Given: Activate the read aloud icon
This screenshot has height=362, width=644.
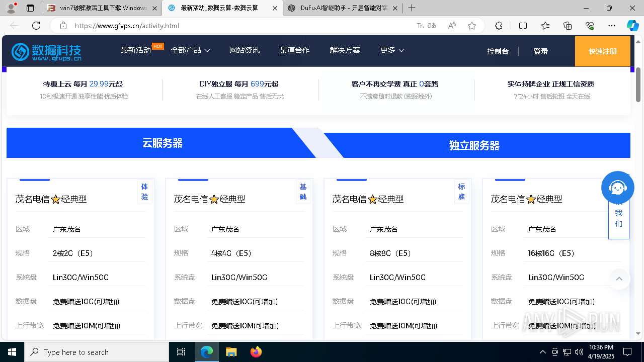Looking at the screenshot, I should coord(452,26).
